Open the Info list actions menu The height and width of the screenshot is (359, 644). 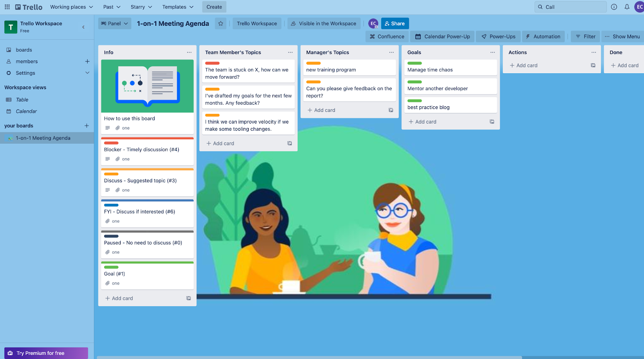click(x=189, y=52)
